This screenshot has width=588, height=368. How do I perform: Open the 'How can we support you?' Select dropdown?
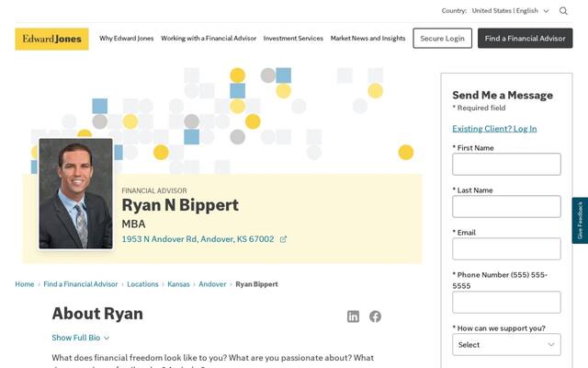(x=506, y=345)
